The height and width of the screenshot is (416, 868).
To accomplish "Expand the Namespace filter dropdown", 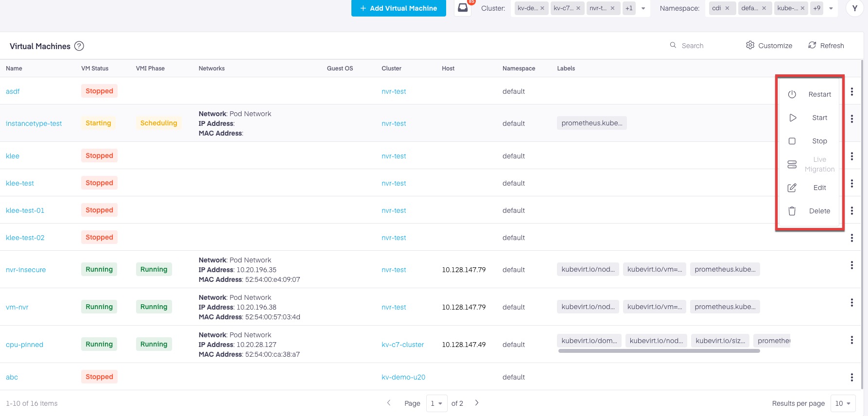I will (x=831, y=8).
